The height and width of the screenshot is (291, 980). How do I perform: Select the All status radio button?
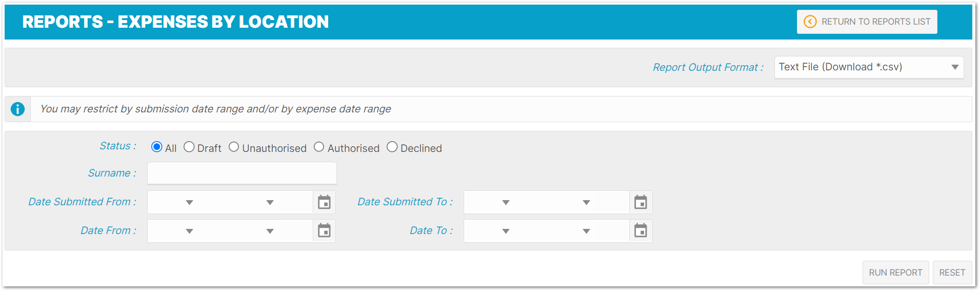pyautogui.click(x=157, y=147)
